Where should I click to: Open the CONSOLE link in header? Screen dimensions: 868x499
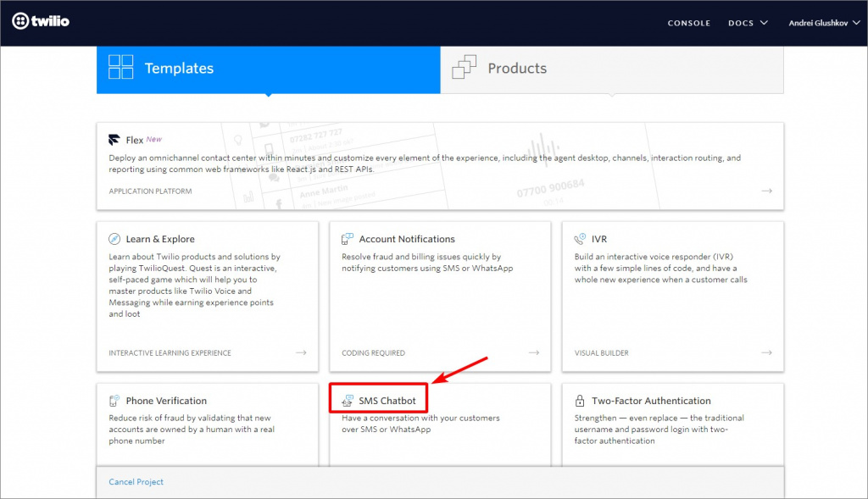(x=688, y=23)
